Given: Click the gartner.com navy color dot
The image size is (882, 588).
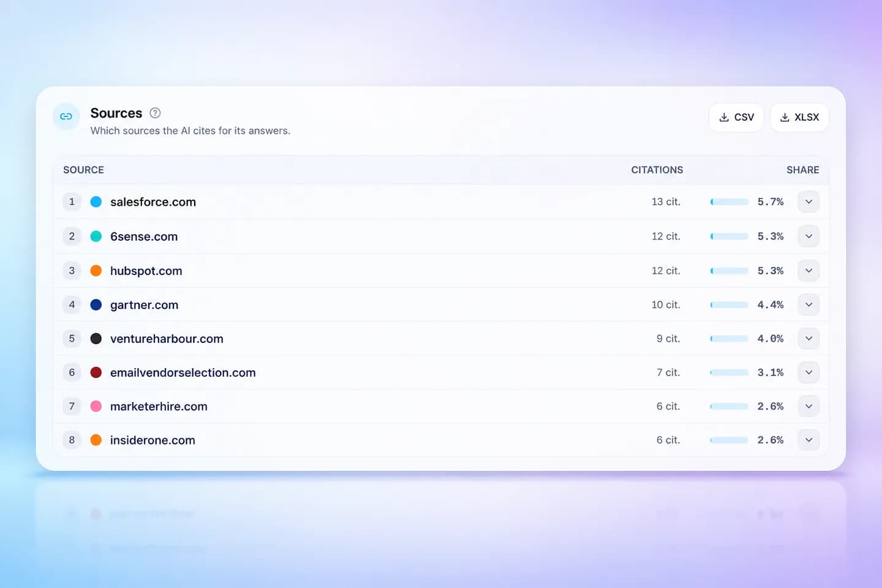Looking at the screenshot, I should (x=96, y=304).
